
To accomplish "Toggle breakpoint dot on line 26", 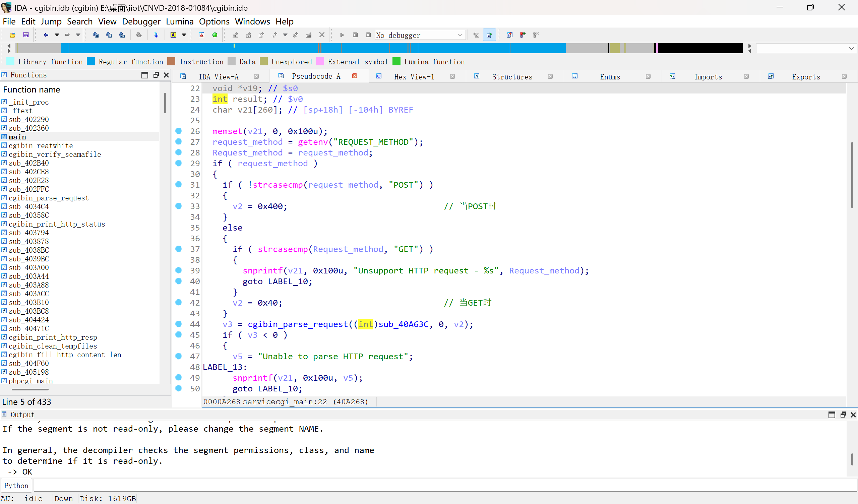I will click(x=178, y=131).
